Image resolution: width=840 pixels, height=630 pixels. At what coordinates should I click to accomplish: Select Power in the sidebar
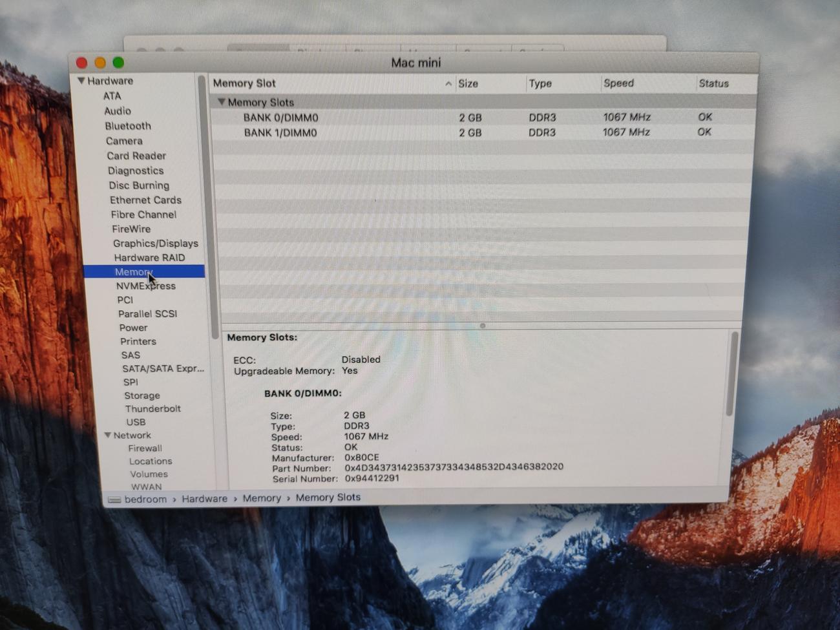(x=133, y=328)
